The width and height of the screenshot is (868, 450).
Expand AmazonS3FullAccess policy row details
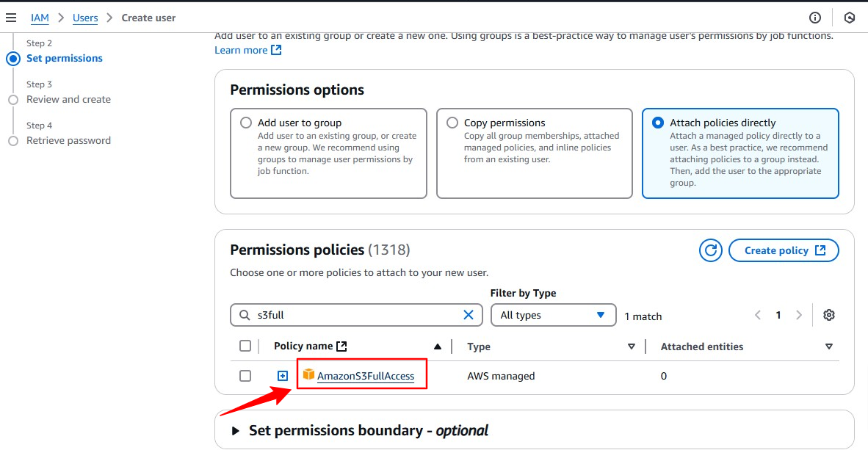283,376
